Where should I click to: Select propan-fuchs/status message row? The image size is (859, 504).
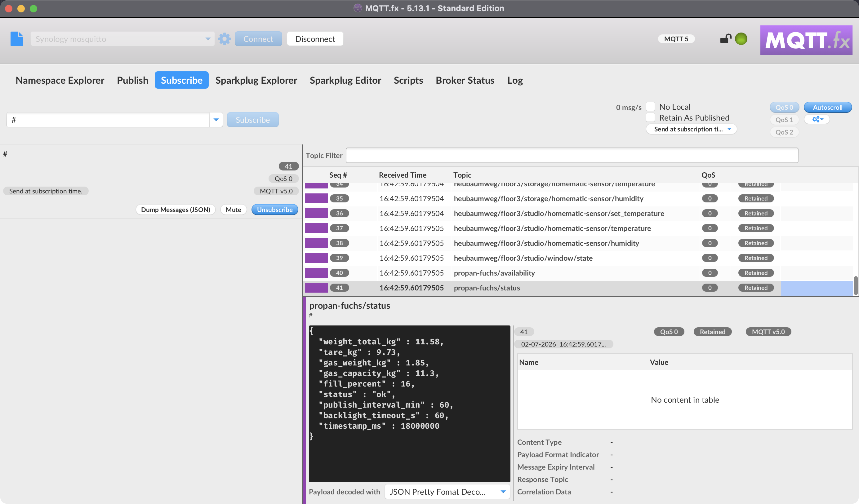coord(578,288)
